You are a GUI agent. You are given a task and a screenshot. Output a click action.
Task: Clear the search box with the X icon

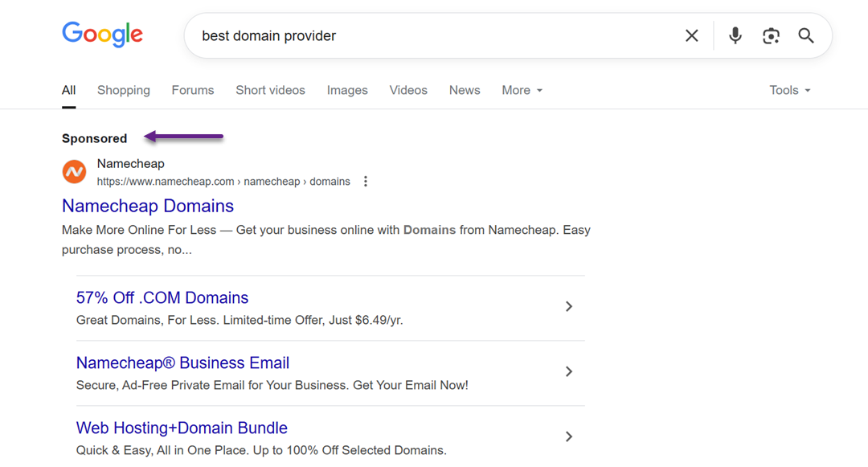coord(691,36)
